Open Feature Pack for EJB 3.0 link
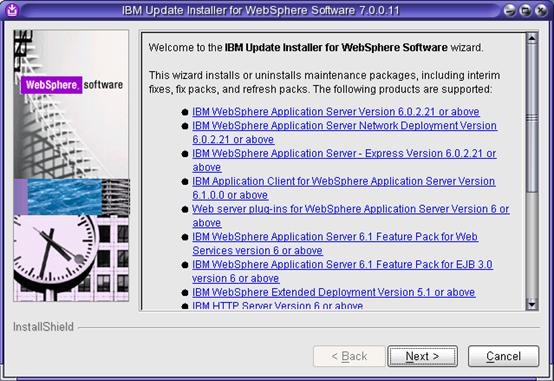 (x=342, y=271)
